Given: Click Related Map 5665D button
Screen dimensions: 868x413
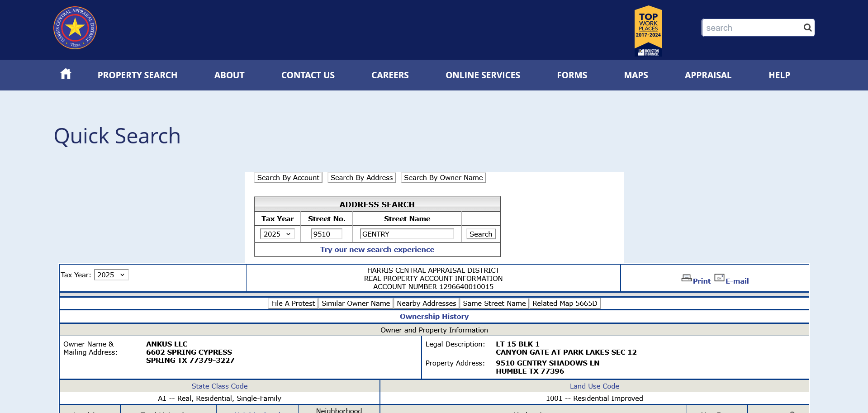Looking at the screenshot, I should [x=565, y=304].
